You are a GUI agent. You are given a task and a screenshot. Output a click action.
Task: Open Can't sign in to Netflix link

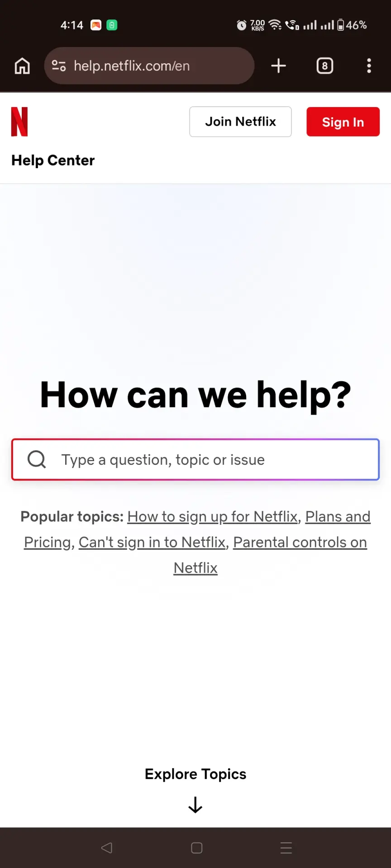coord(152,542)
